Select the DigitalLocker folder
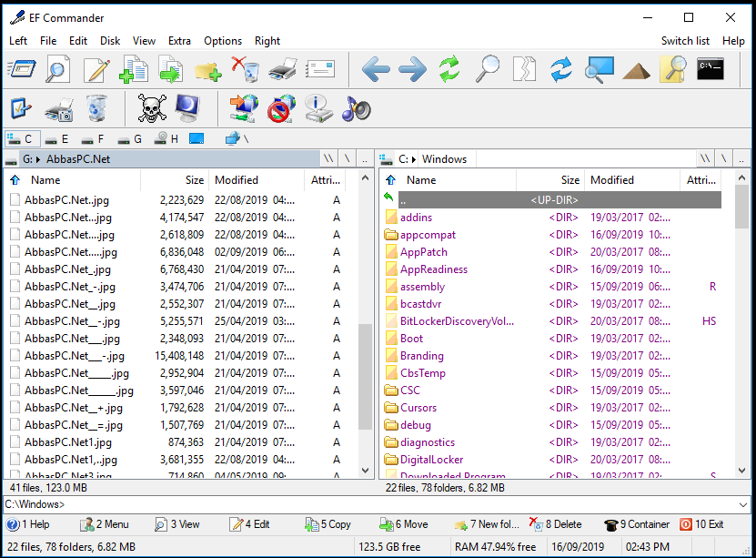Screen dimensions: 756x558 coord(431,460)
